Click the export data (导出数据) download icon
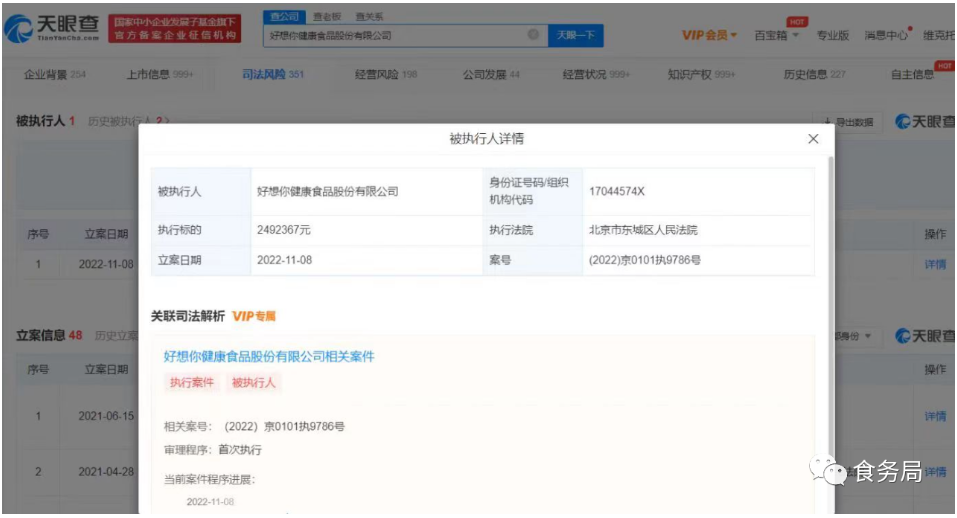 [828, 122]
